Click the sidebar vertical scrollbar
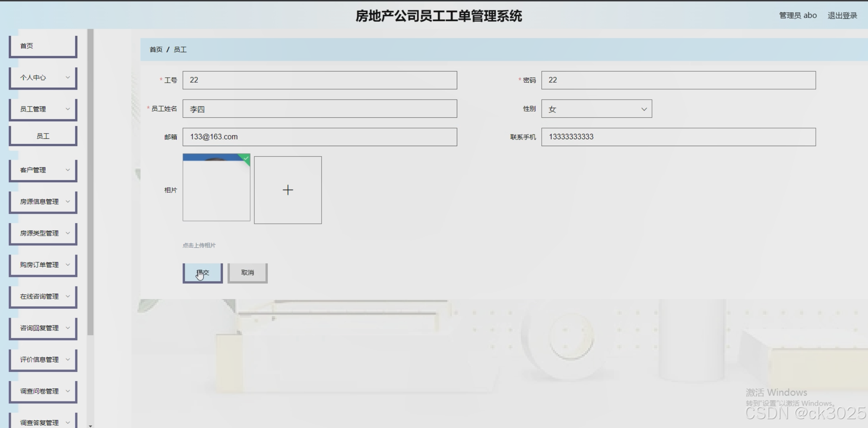Screen dimensions: 868x428 point(90,181)
